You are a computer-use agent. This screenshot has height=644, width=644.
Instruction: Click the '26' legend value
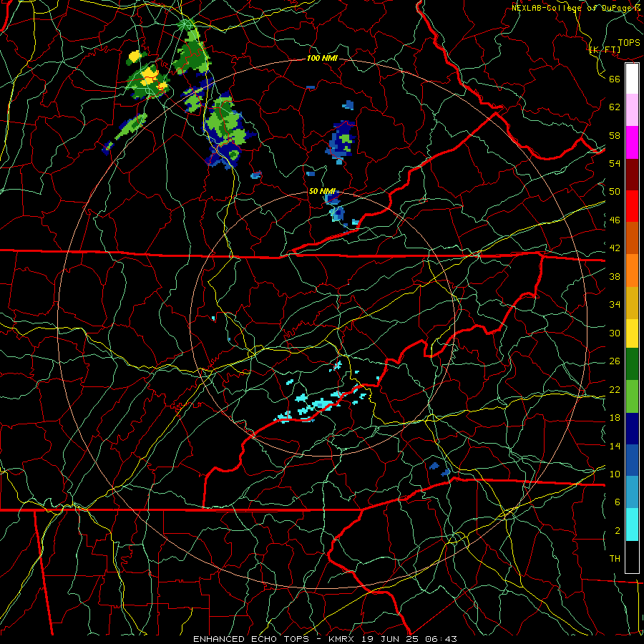point(615,361)
